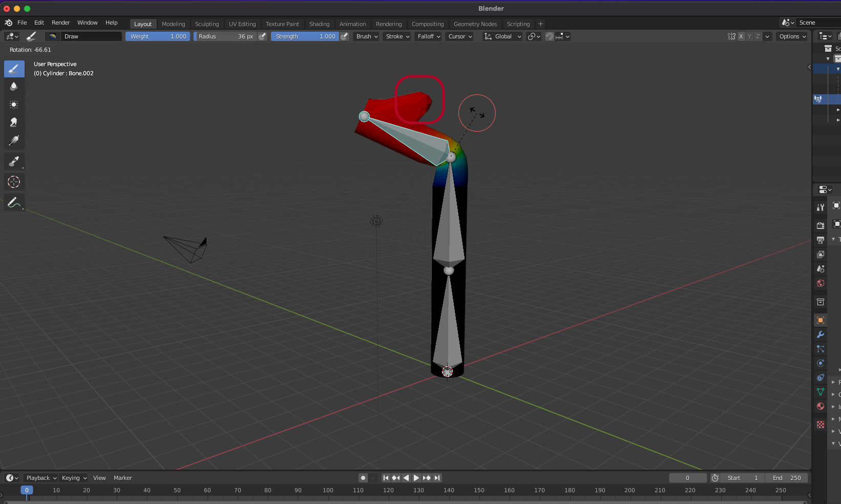Viewport: 841px width, 504px height.
Task: Click the play reversed button
Action: 406,478
